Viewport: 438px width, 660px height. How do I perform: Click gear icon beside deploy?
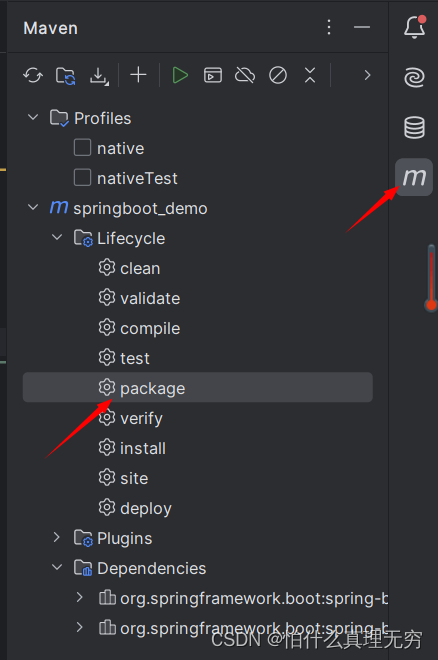tap(107, 507)
